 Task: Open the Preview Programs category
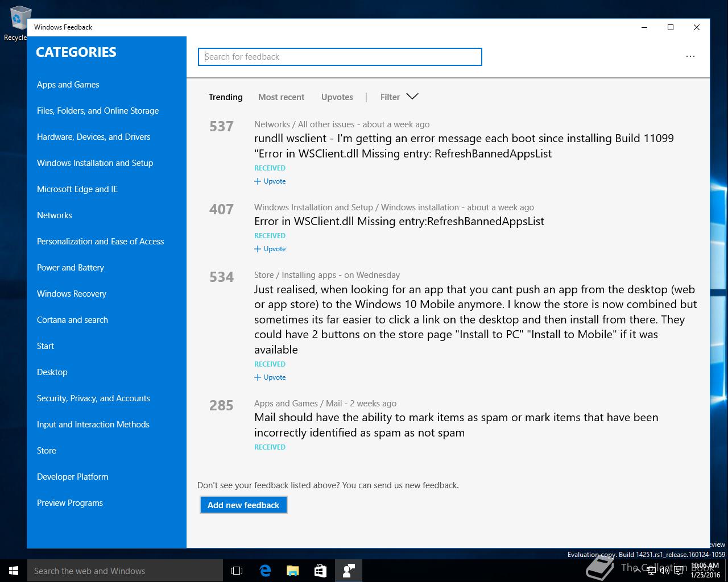coord(70,503)
